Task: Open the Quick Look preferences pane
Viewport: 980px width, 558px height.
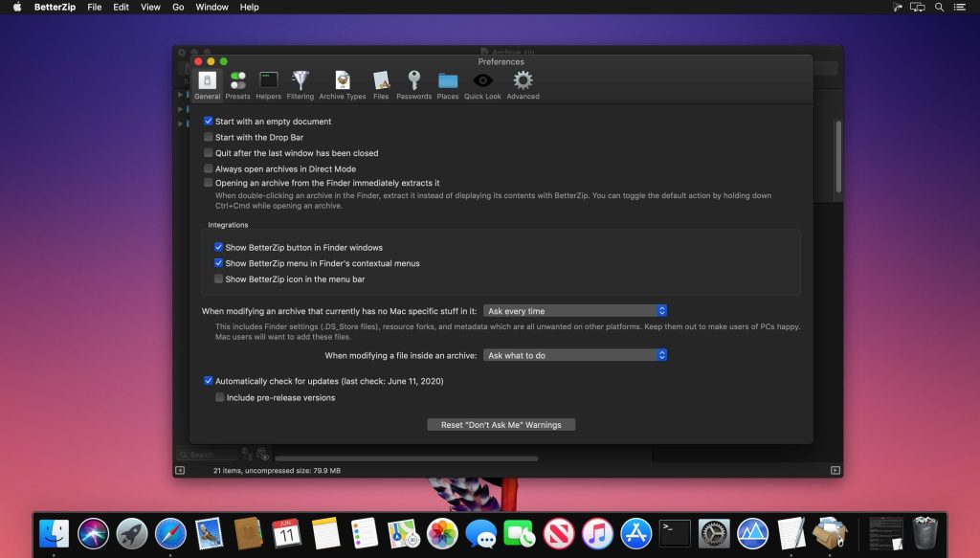Action: pos(482,83)
